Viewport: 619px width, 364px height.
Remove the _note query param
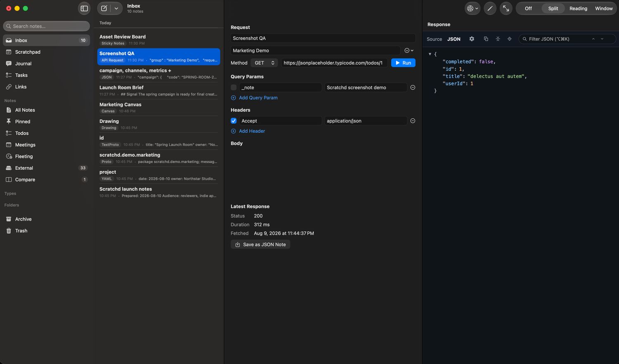413,87
